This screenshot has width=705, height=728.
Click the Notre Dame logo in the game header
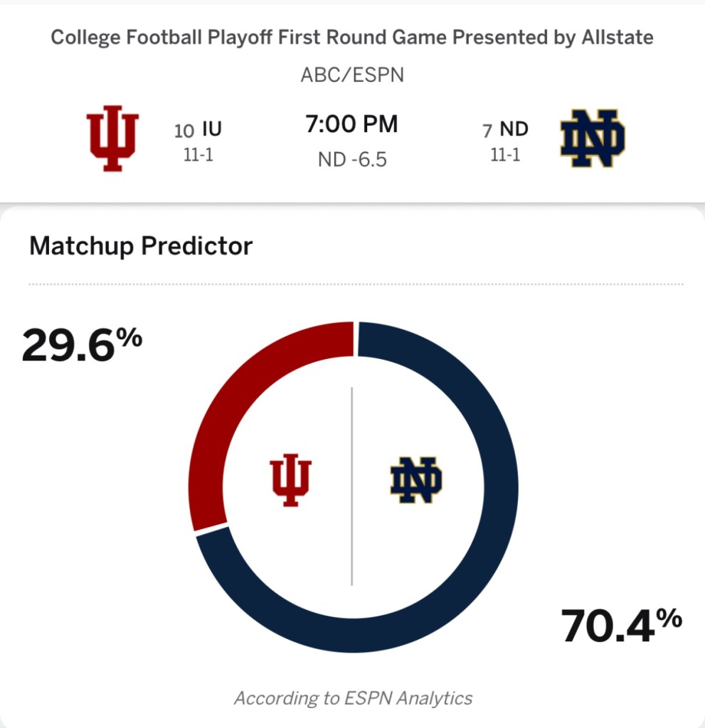[593, 139]
